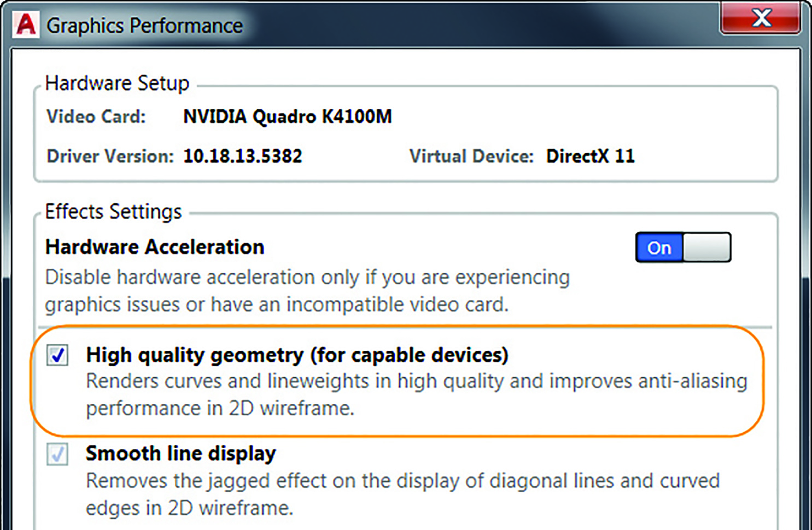The image size is (812, 530).
Task: Click the Virtual Device label
Action: tap(471, 156)
